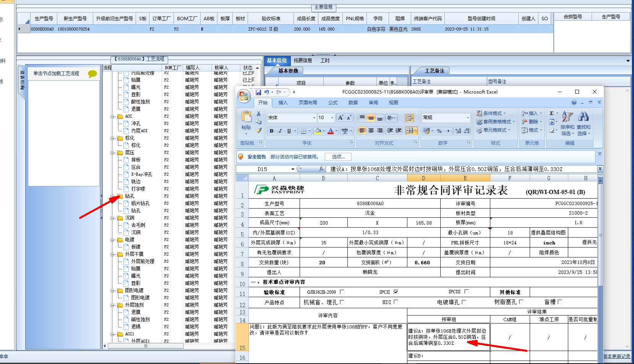Click the formula bar text field
This screenshot has height=364, width=634.
pyautogui.click(x=462, y=169)
